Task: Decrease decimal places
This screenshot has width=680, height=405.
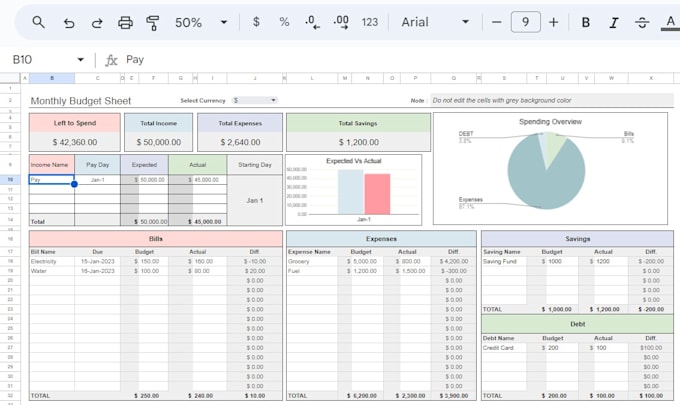Action: pos(312,22)
